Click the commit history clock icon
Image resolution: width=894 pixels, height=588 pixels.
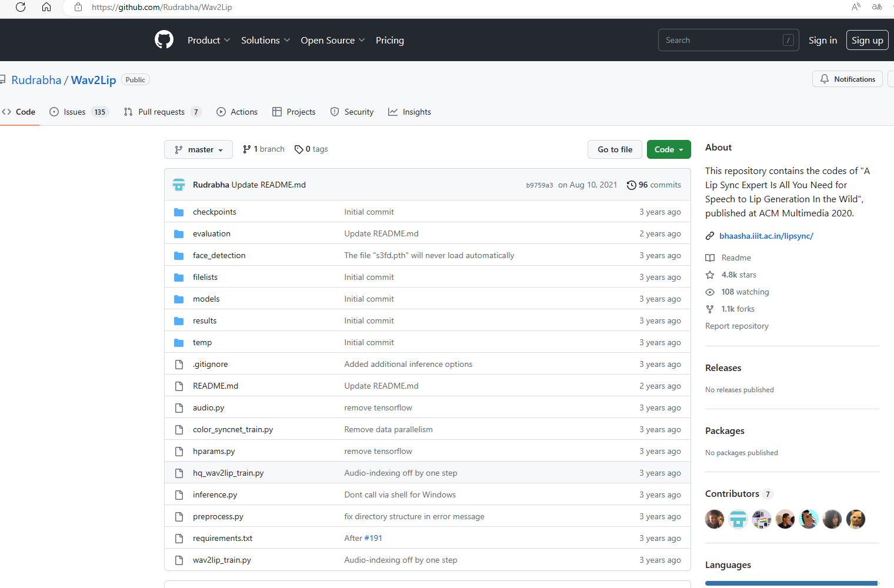[632, 185]
